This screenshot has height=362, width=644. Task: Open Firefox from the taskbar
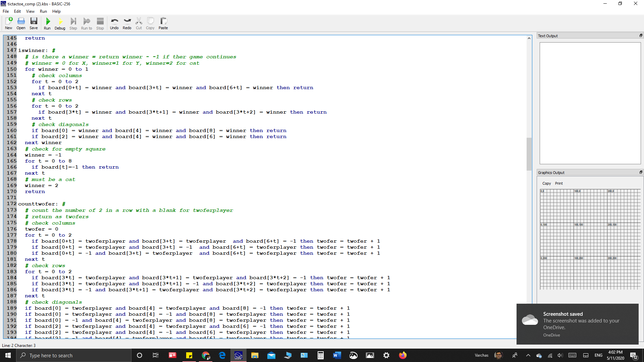point(403,355)
